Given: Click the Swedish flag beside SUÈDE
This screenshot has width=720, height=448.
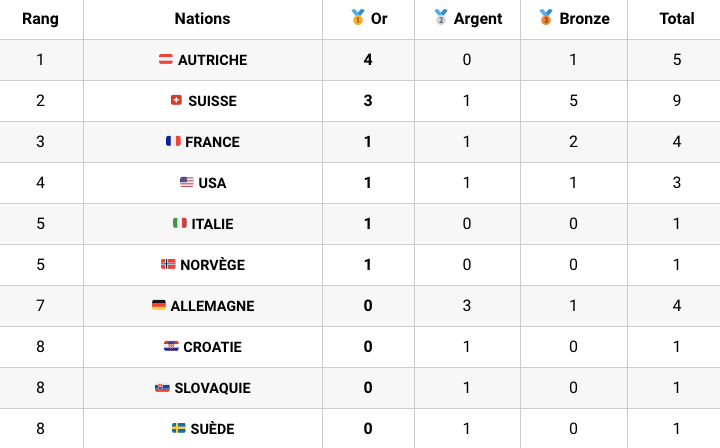Looking at the screenshot, I should coord(179,428).
